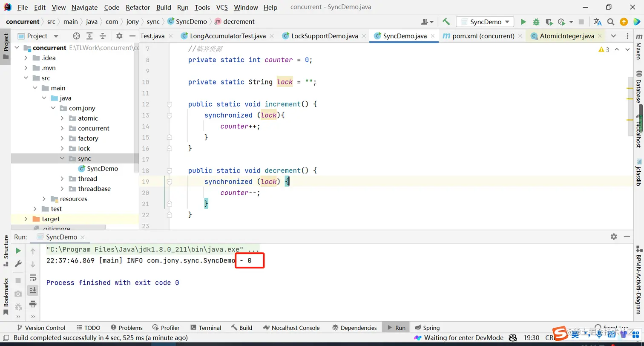Toggle scroll to end in console
Image resolution: width=644 pixels, height=346 pixels.
click(x=33, y=291)
